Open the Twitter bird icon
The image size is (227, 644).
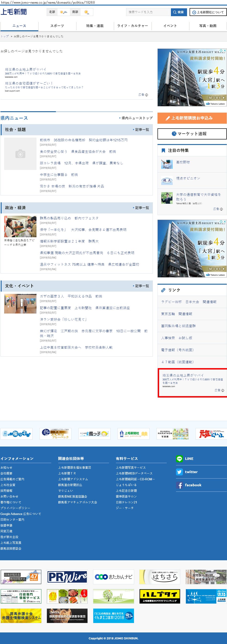click(179, 472)
